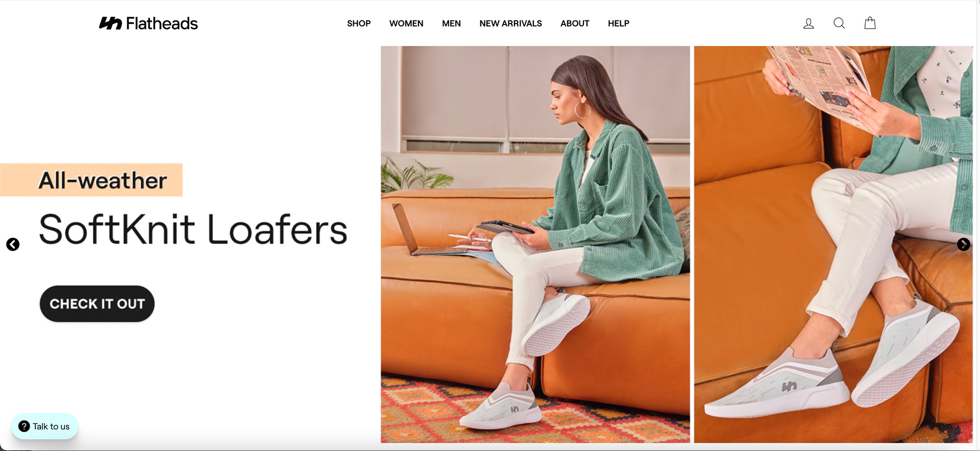
Task: Open the HELP menu item
Action: (619, 23)
